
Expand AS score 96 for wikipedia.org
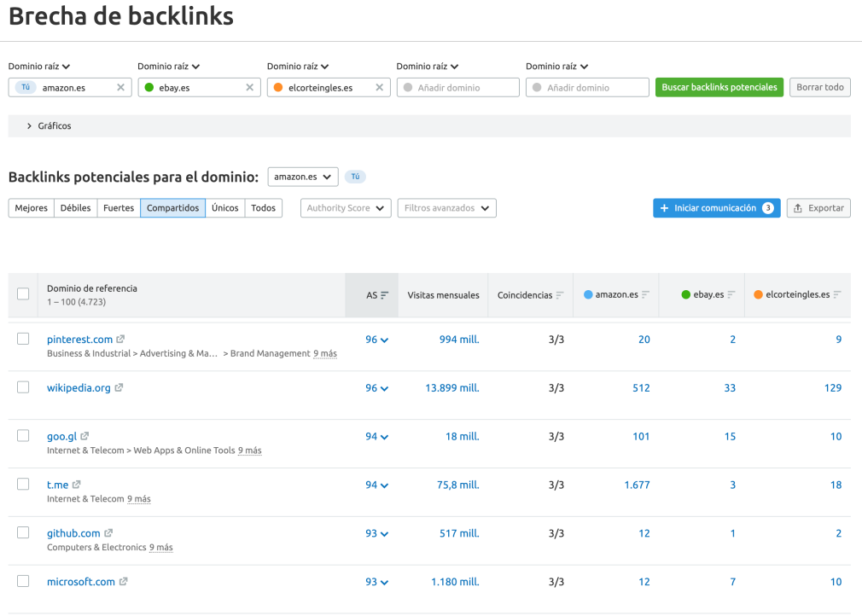[x=377, y=388]
